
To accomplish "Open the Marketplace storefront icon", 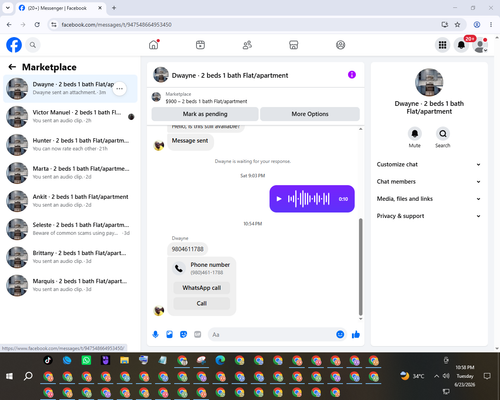I will 294,45.
